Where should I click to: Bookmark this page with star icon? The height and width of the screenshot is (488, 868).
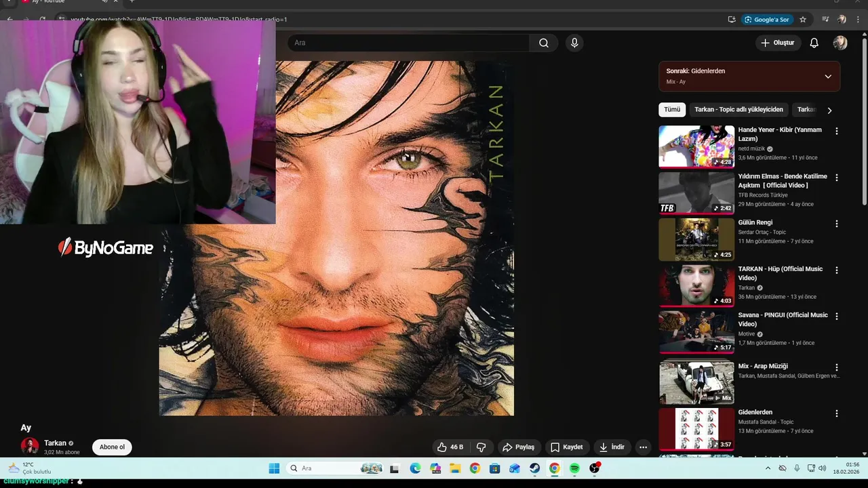803,20
